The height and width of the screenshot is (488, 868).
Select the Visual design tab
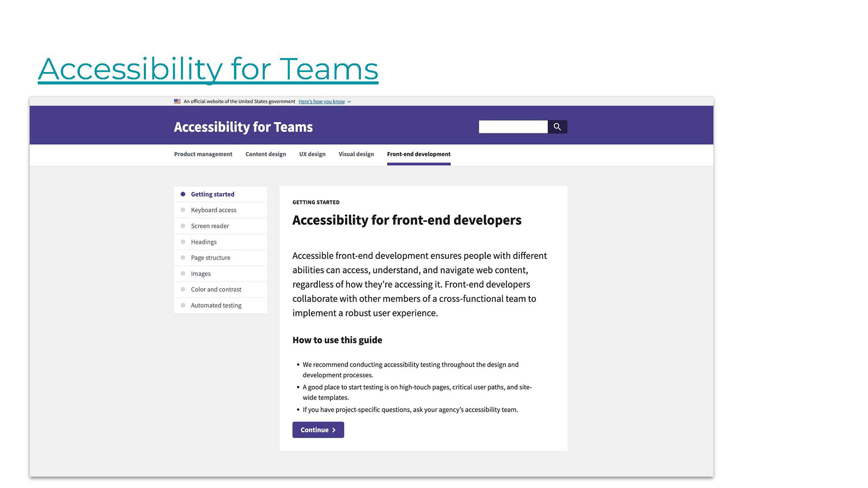tap(356, 154)
